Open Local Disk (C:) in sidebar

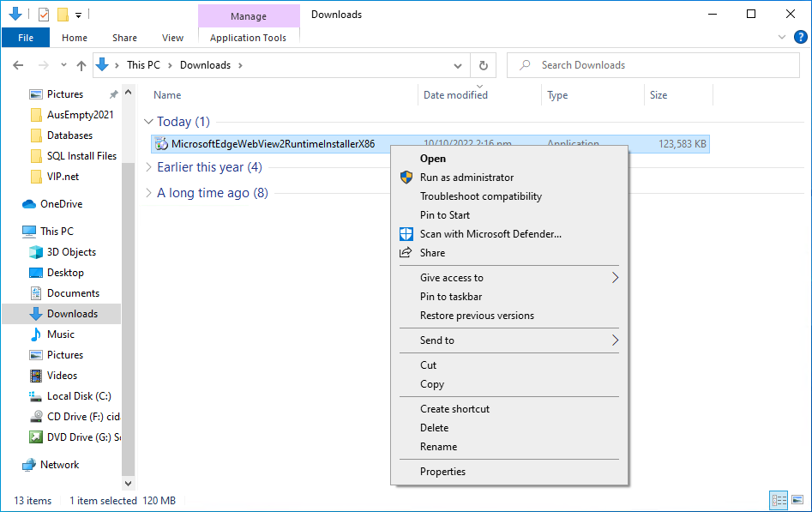(x=79, y=396)
